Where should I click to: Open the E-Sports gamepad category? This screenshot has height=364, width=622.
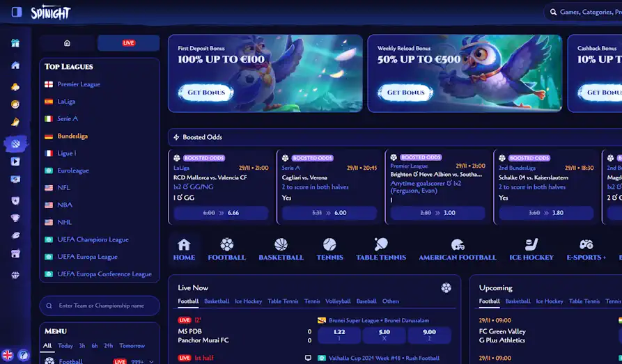586,249
